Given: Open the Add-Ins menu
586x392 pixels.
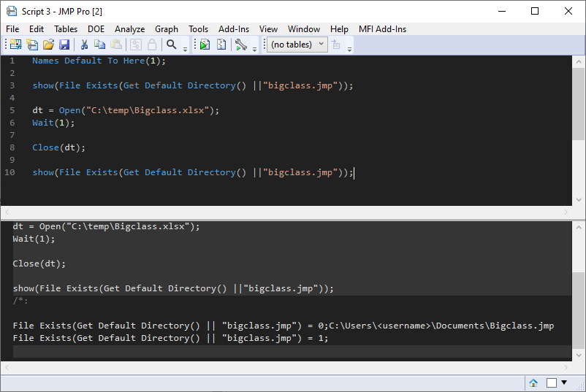Looking at the screenshot, I should tap(234, 29).
